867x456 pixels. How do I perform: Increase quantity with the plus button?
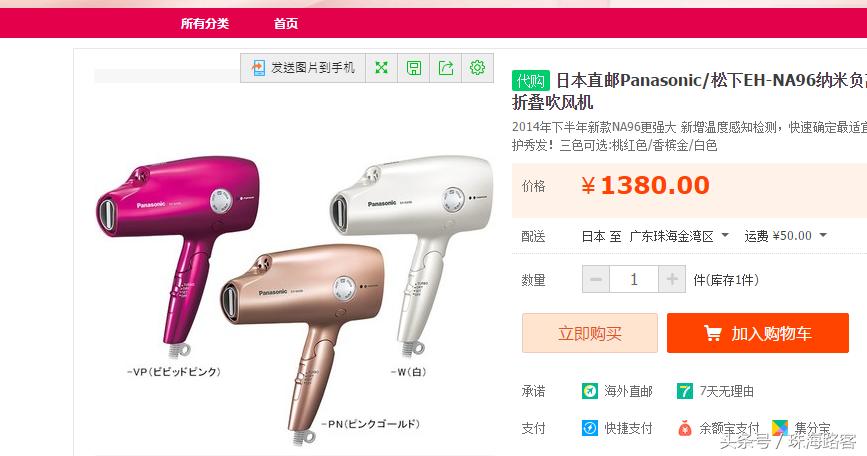(672, 279)
